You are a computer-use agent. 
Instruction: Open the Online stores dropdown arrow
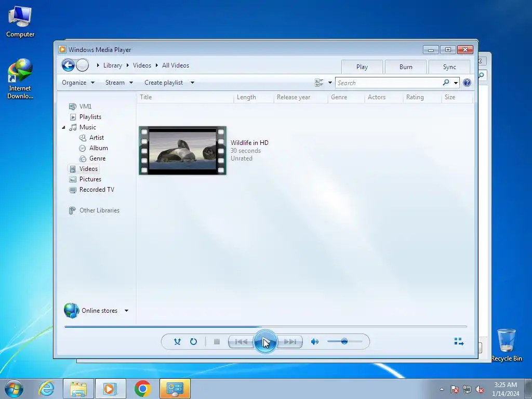(126, 311)
